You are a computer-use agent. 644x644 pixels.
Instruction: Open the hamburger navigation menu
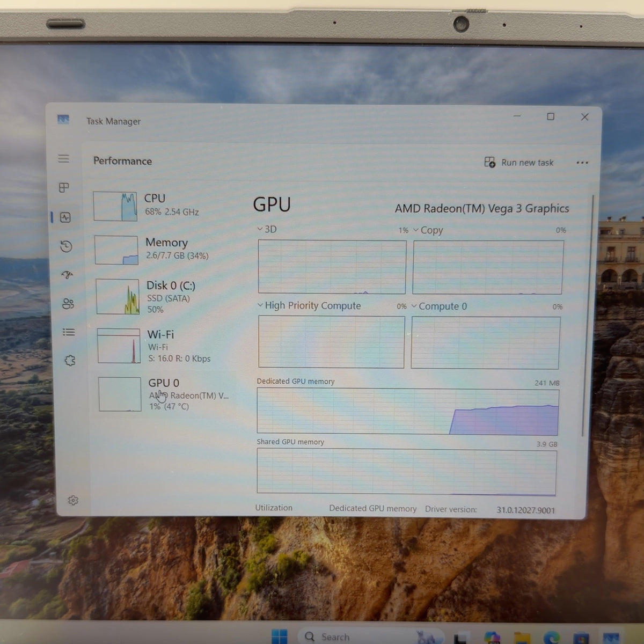(63, 159)
